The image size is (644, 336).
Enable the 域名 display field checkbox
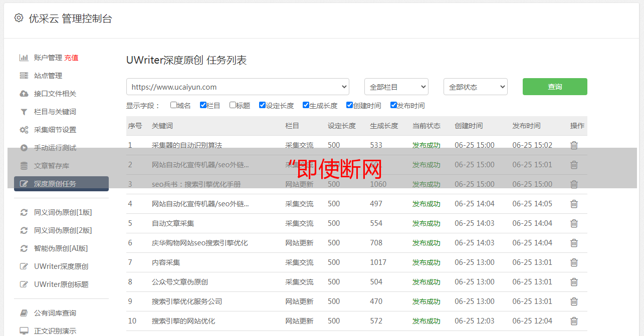click(x=173, y=105)
